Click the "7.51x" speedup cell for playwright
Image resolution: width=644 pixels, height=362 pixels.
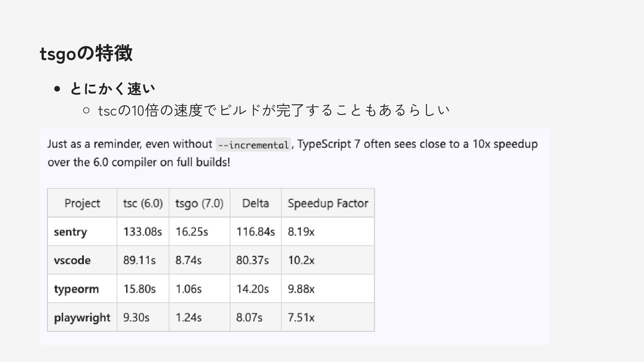point(301,317)
